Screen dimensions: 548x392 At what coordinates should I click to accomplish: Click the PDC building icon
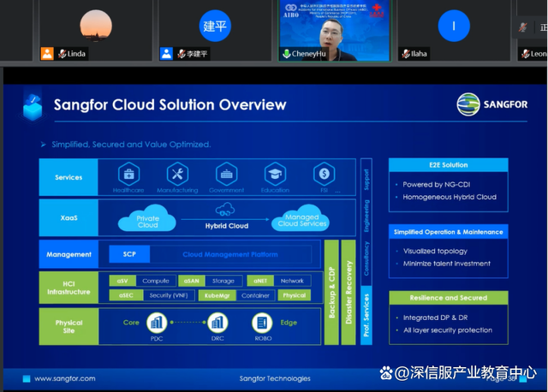pyautogui.click(x=157, y=323)
